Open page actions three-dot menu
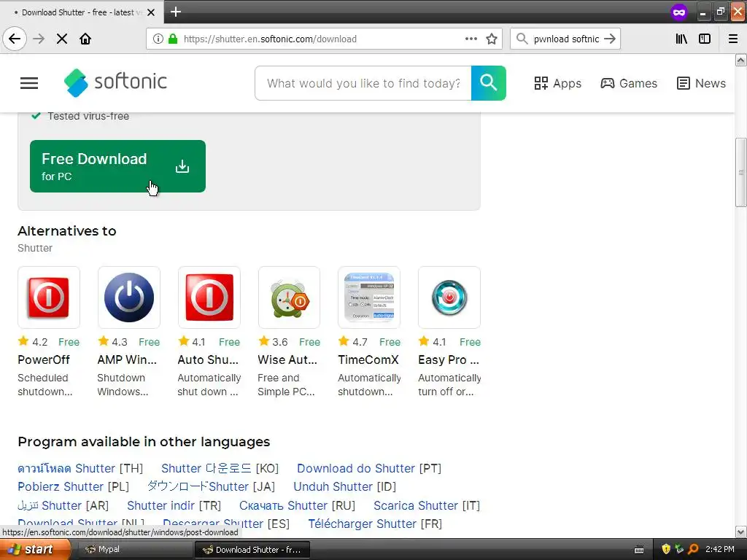 pyautogui.click(x=471, y=39)
